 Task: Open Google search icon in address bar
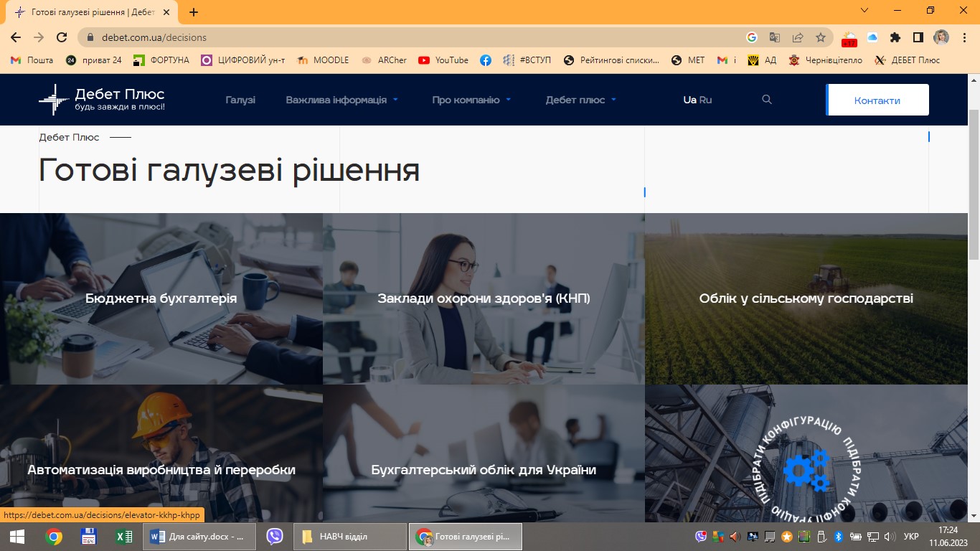click(752, 37)
